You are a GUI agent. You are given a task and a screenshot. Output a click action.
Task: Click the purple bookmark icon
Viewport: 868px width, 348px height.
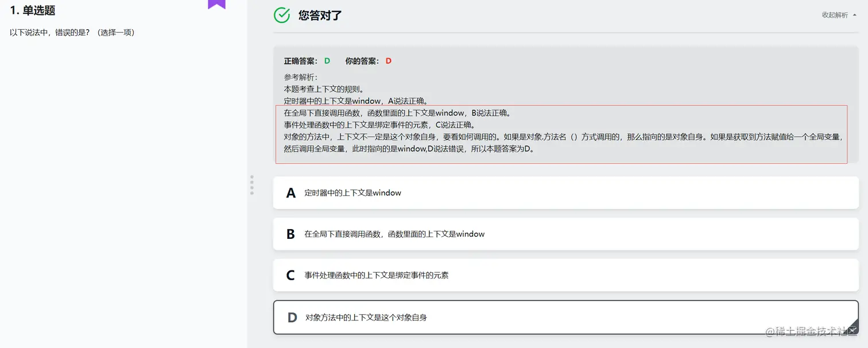pos(216,4)
